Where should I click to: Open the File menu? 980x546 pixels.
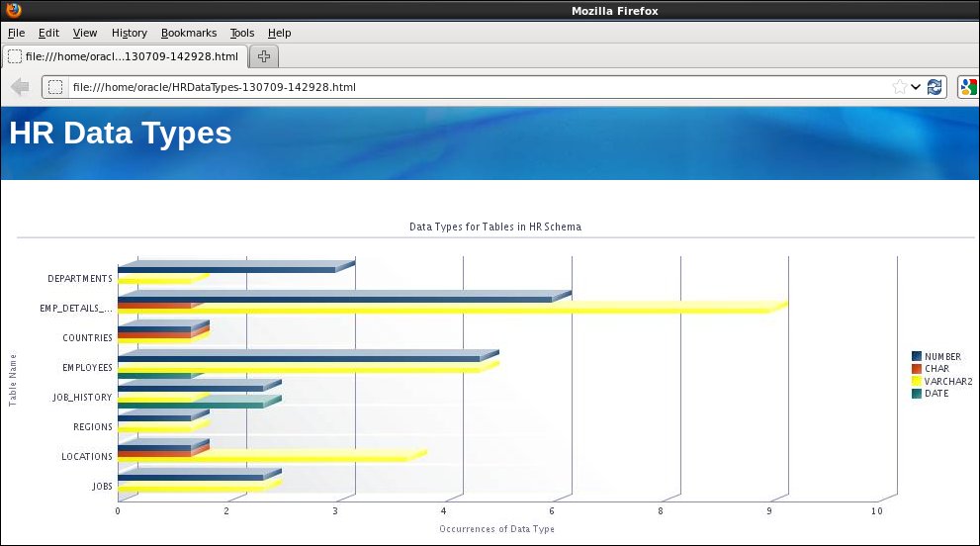(x=16, y=34)
